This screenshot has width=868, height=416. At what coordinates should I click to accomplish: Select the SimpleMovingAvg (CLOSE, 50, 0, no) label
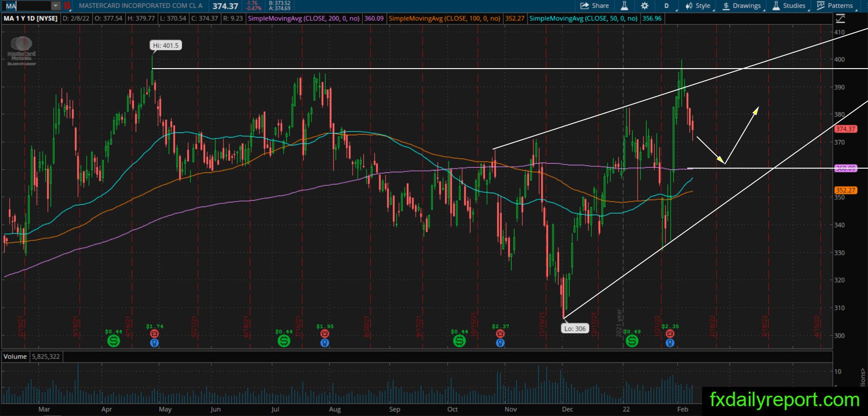[x=583, y=19]
